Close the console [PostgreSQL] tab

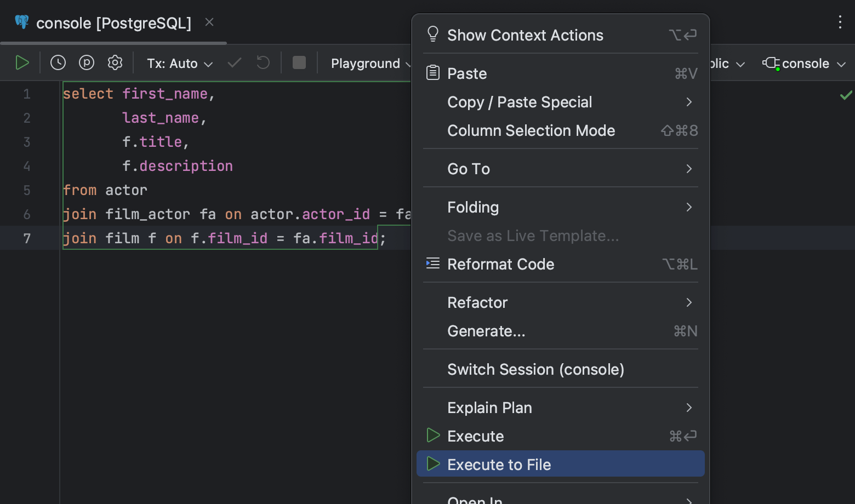click(x=209, y=21)
